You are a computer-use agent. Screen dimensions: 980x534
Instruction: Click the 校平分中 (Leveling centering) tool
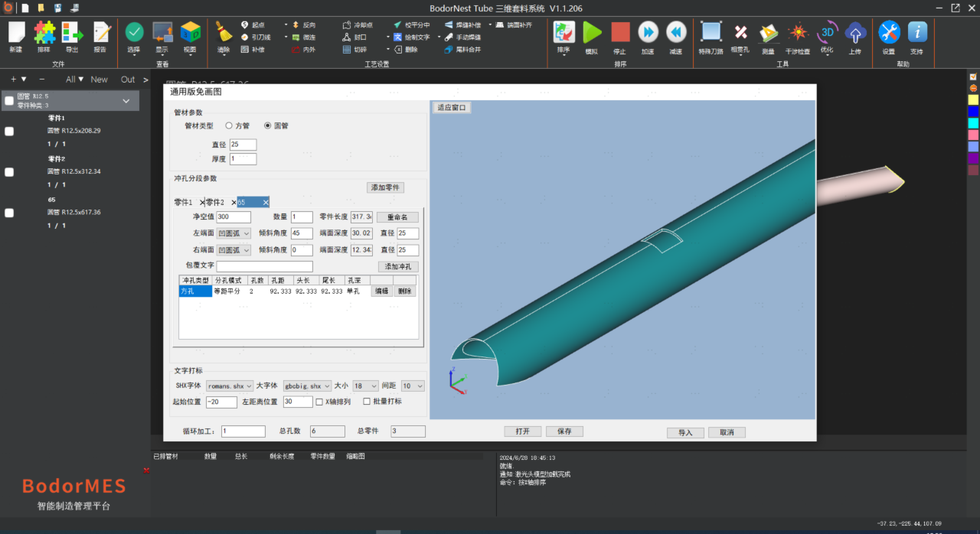click(412, 25)
